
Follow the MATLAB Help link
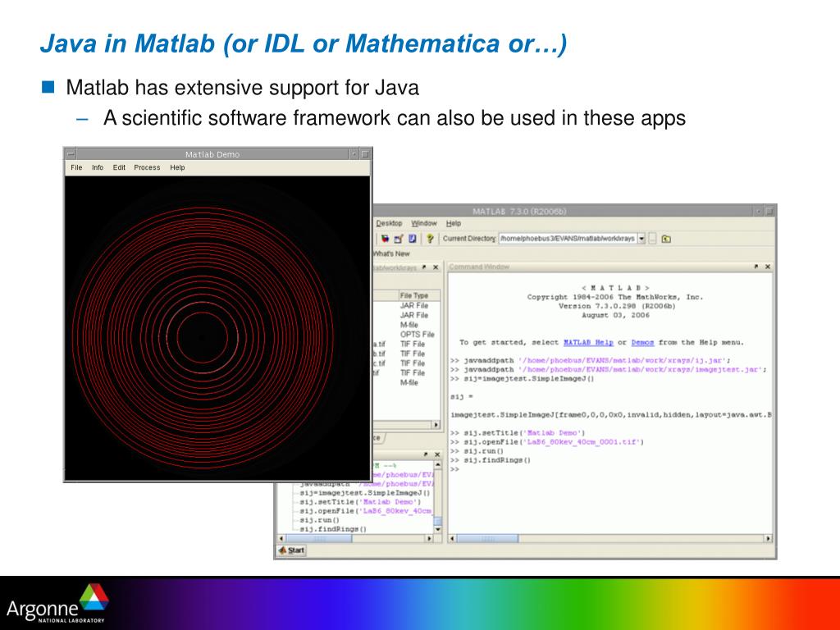coord(588,342)
